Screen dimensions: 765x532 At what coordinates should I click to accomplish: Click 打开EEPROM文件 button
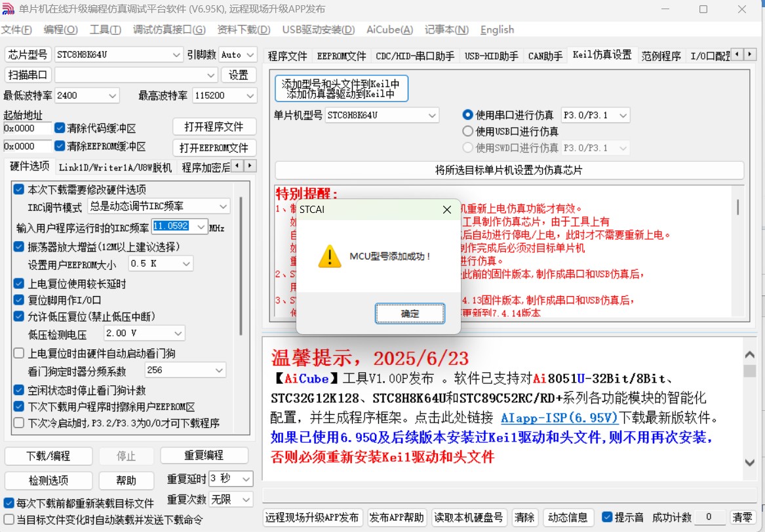[x=214, y=148]
